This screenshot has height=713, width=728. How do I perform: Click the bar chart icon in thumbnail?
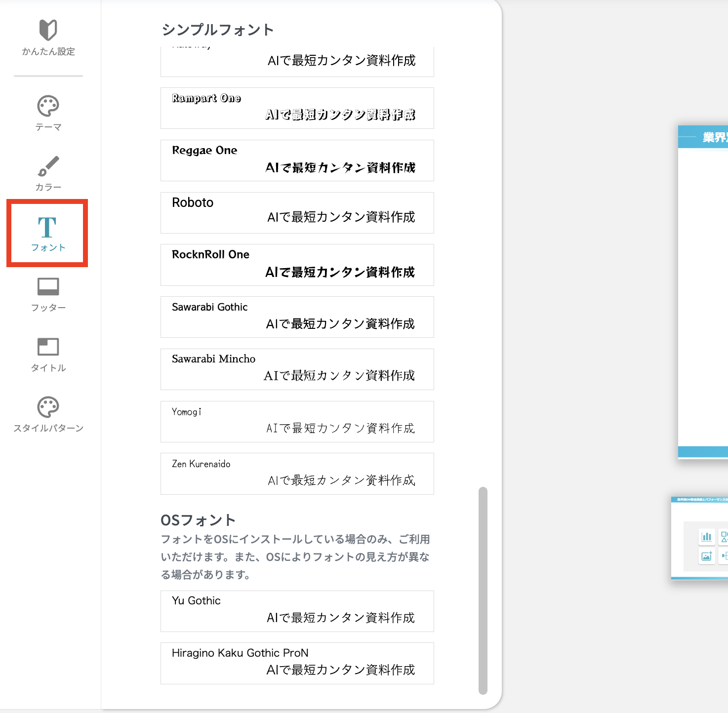(x=707, y=537)
